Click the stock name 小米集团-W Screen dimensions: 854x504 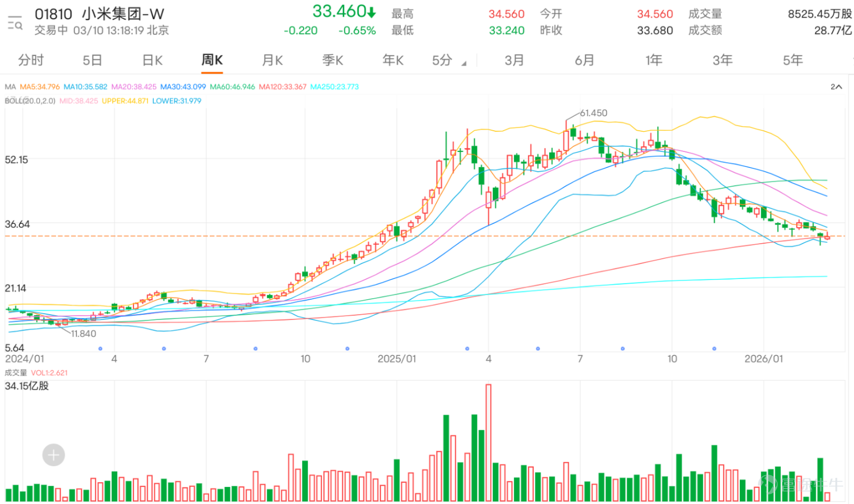tap(123, 14)
